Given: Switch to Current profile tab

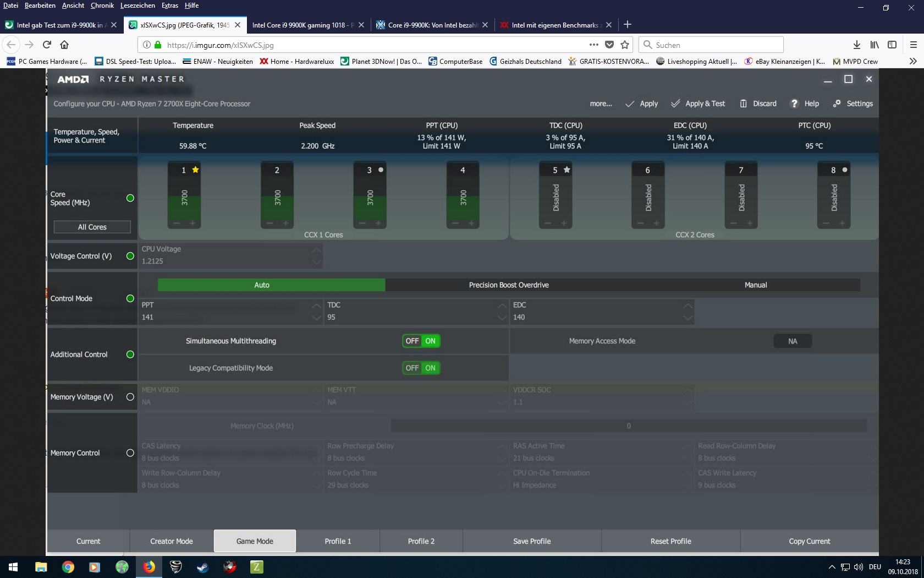Looking at the screenshot, I should (x=88, y=541).
